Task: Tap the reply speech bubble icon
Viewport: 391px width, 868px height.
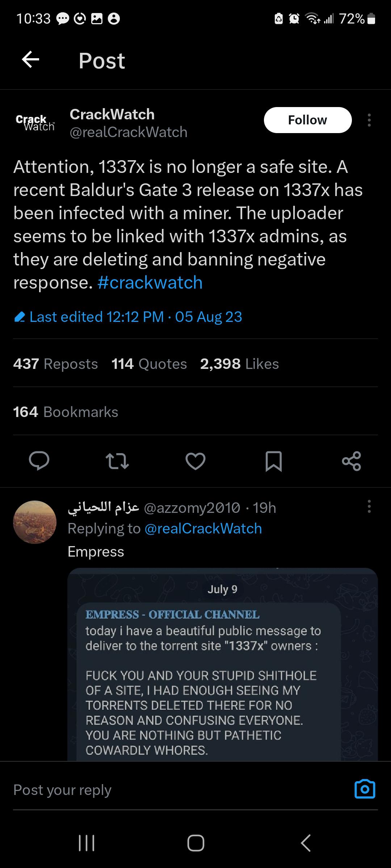Action: 39,461
